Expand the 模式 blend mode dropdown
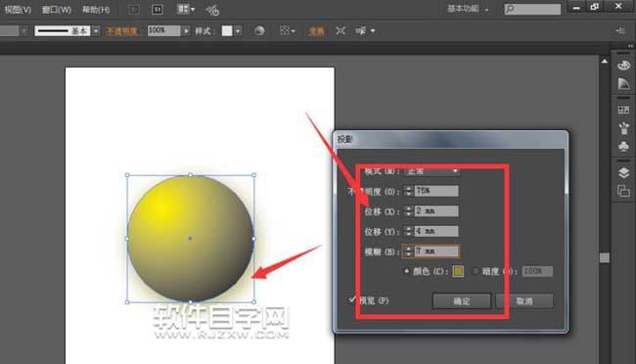This screenshot has width=636, height=364. (432, 171)
